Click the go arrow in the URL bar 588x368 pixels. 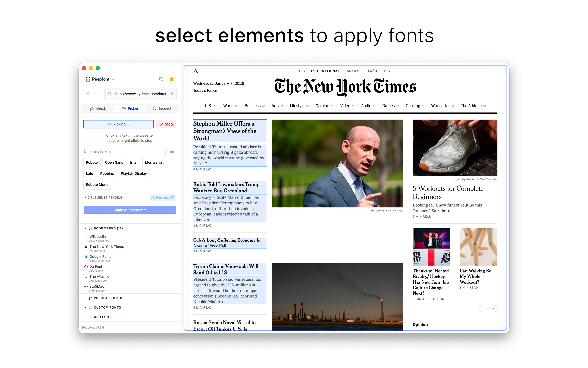pyautogui.click(x=171, y=94)
